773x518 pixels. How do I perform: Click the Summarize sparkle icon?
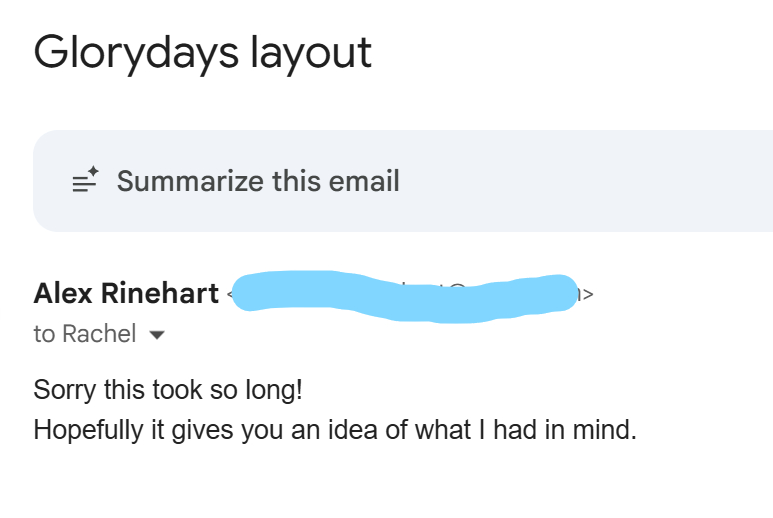point(86,181)
